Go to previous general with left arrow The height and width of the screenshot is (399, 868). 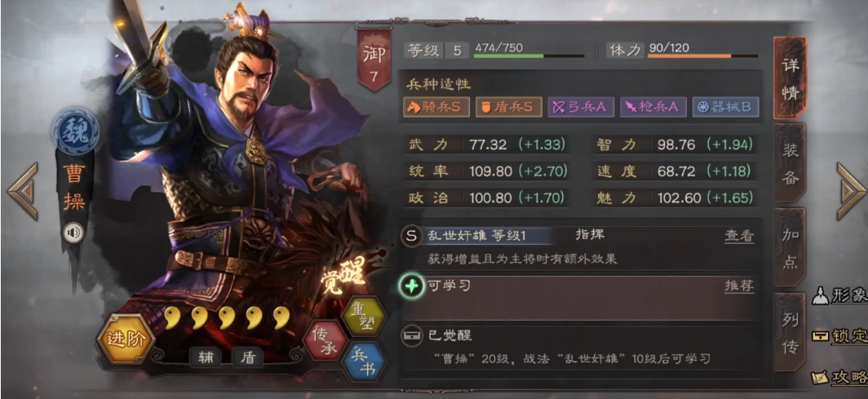(23, 191)
